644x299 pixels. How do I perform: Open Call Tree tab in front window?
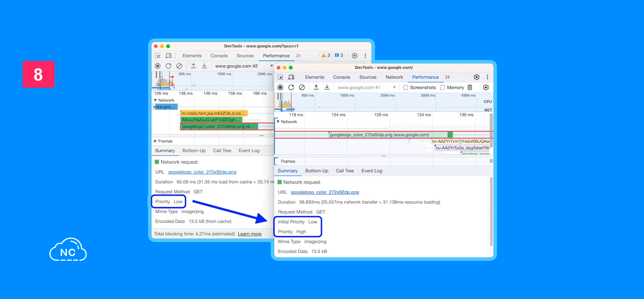345,171
